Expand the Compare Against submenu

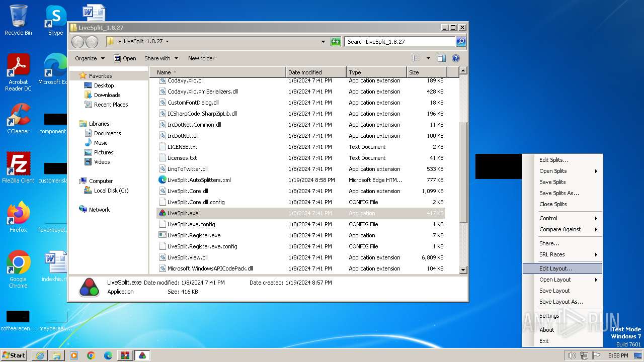(562, 229)
